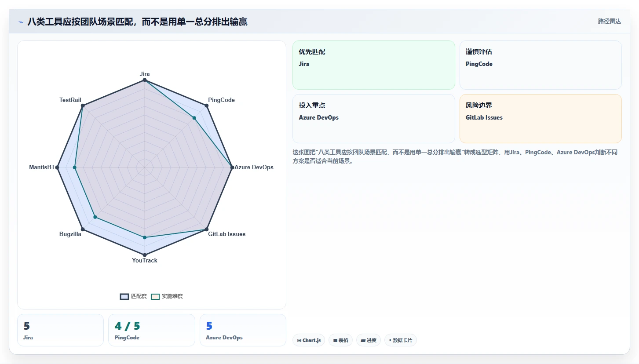
Task: Select the 进度 tag
Action: tap(368, 340)
